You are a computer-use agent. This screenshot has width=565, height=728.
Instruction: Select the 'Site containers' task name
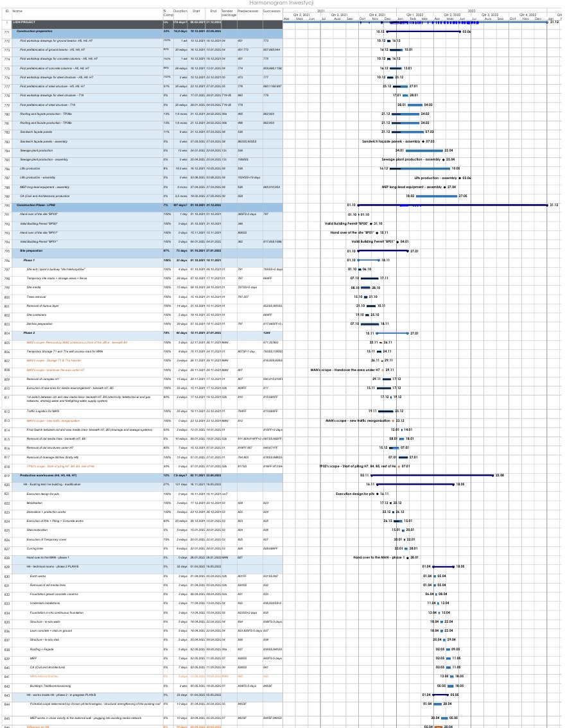click(36, 315)
